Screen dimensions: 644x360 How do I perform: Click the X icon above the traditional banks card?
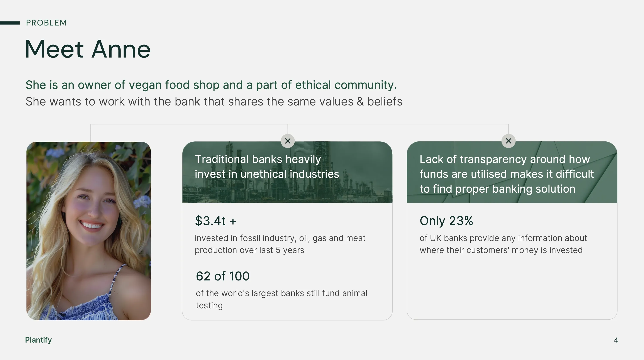[x=288, y=141]
